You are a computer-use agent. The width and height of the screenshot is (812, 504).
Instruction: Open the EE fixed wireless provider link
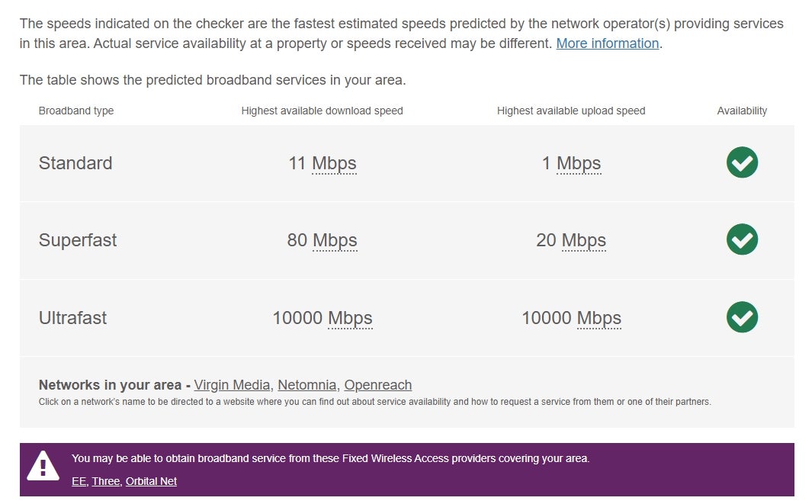click(79, 481)
